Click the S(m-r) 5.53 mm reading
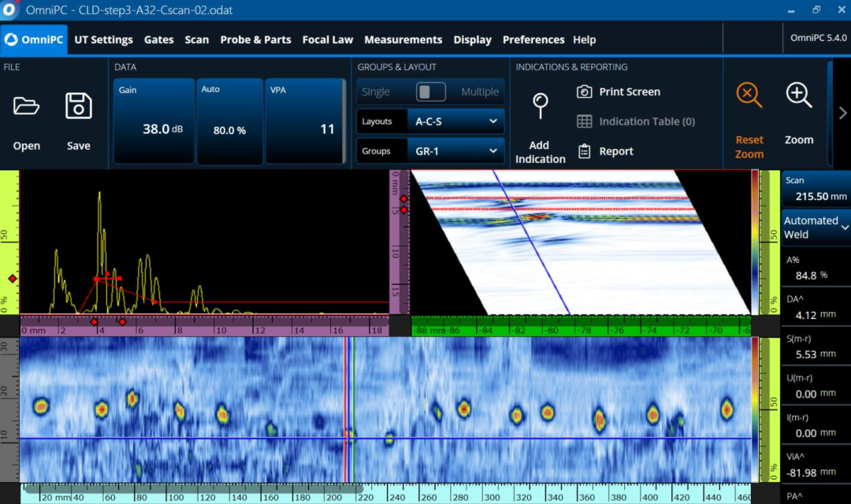This screenshot has height=504, width=851. [816, 346]
